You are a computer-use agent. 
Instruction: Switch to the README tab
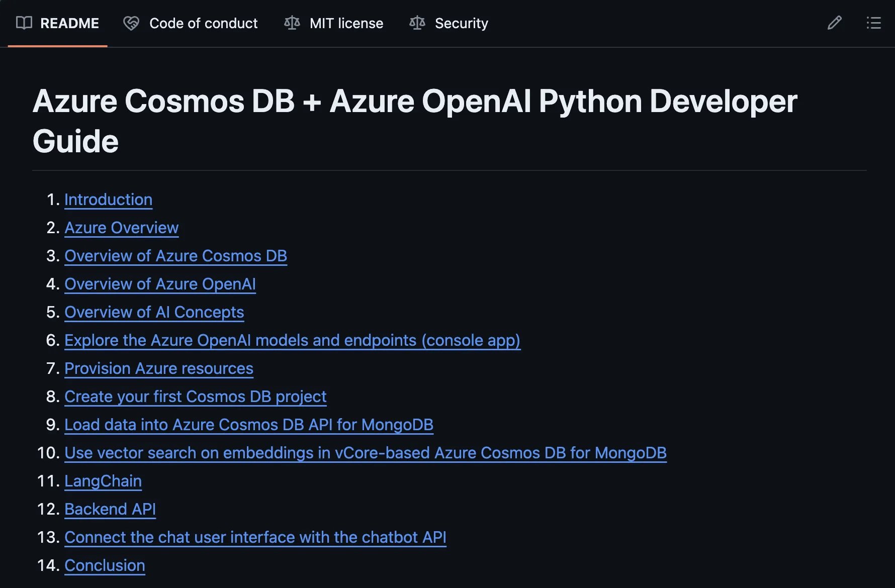tap(58, 23)
